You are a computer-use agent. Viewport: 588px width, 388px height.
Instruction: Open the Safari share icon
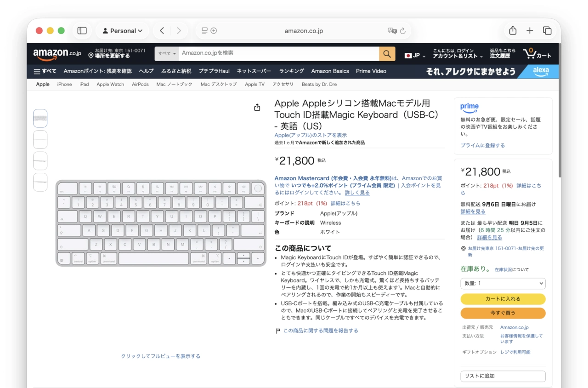pyautogui.click(x=513, y=30)
